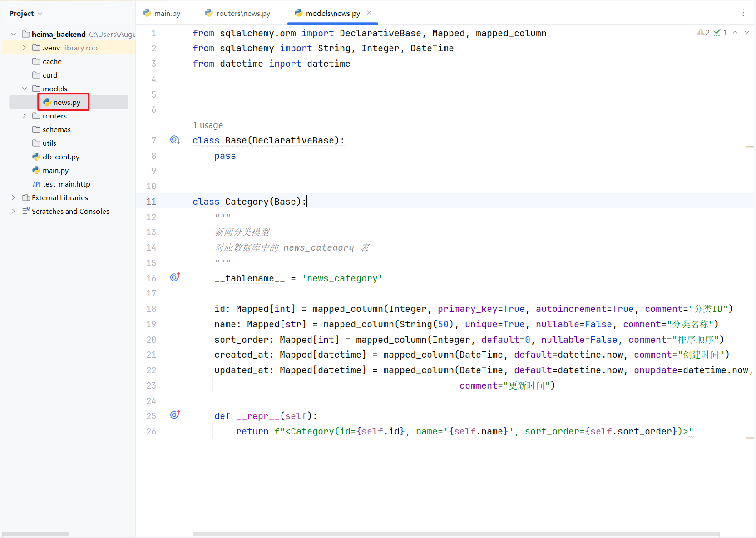
Task: Open the editor tabs options kebab menu
Action: point(743,13)
